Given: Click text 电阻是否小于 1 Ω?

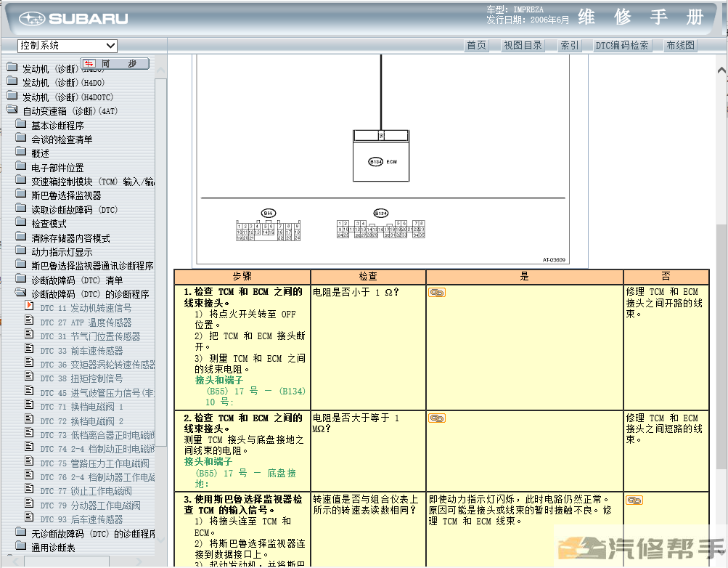Looking at the screenshot, I should 356,293.
